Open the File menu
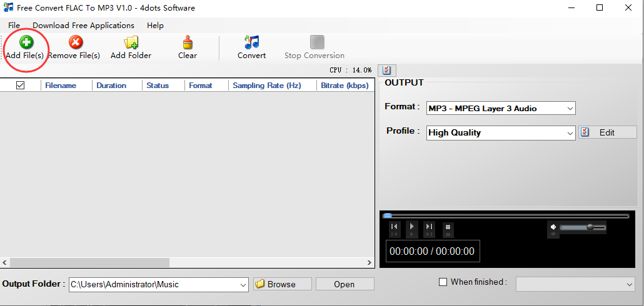This screenshot has height=306, width=644. pyautogui.click(x=14, y=26)
